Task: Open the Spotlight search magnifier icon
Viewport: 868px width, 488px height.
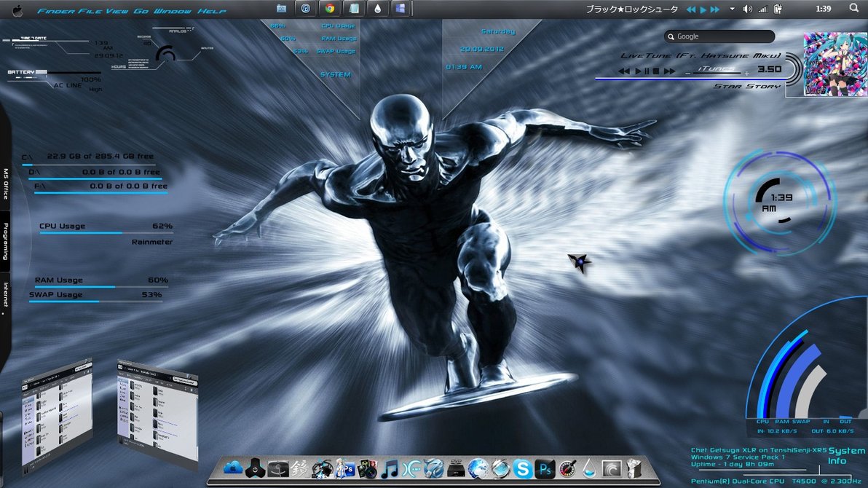Action: coord(853,9)
